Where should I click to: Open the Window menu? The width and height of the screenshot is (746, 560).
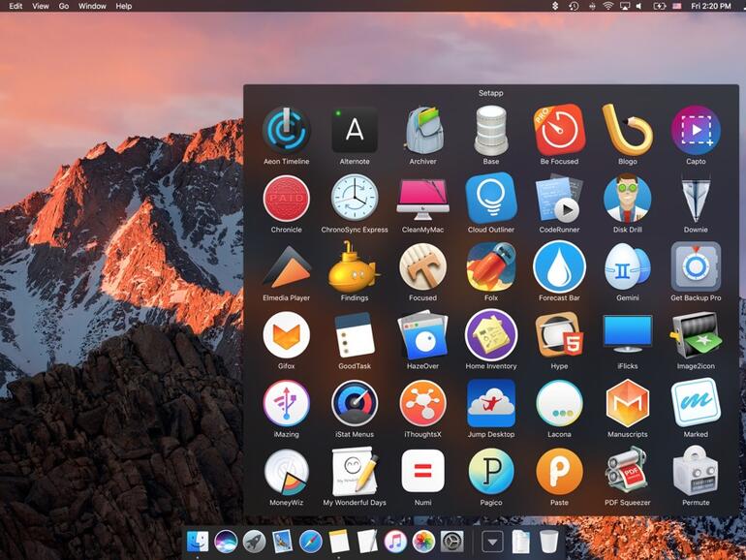pos(92,6)
